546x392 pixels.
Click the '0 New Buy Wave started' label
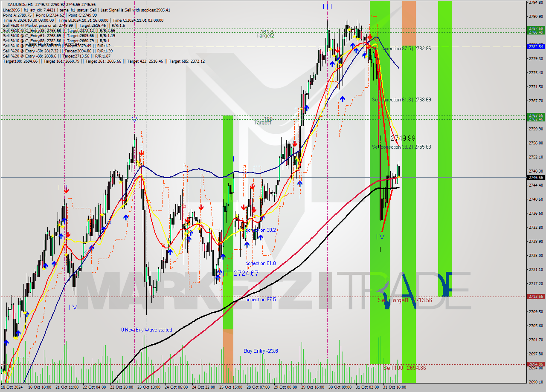point(147,330)
